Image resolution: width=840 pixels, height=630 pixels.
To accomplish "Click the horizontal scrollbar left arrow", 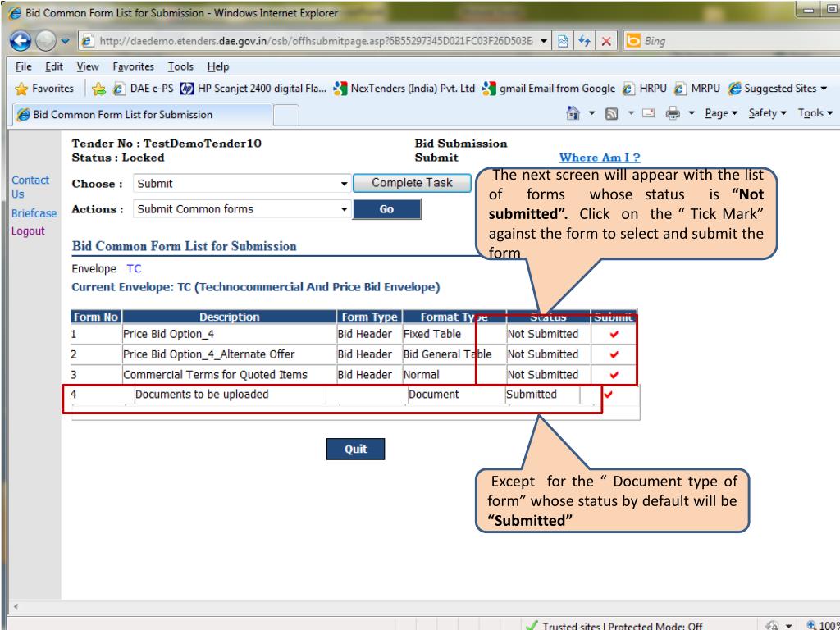I will click(x=16, y=606).
